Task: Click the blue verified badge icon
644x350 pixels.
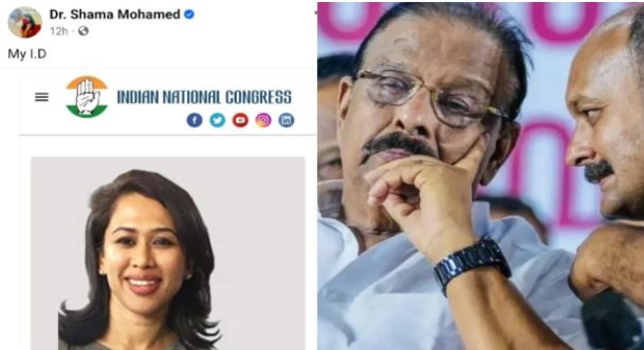Action: pos(189,14)
